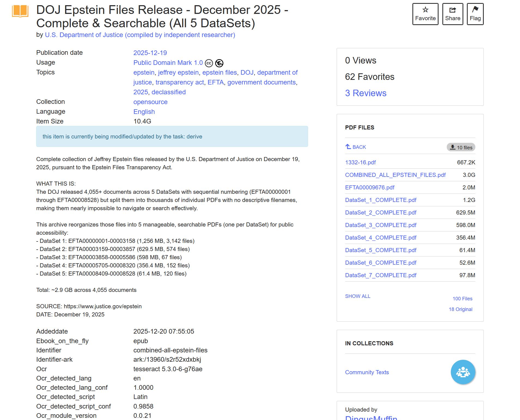Open the Share item button
This screenshot has width=520, height=420.
pyautogui.click(x=452, y=14)
